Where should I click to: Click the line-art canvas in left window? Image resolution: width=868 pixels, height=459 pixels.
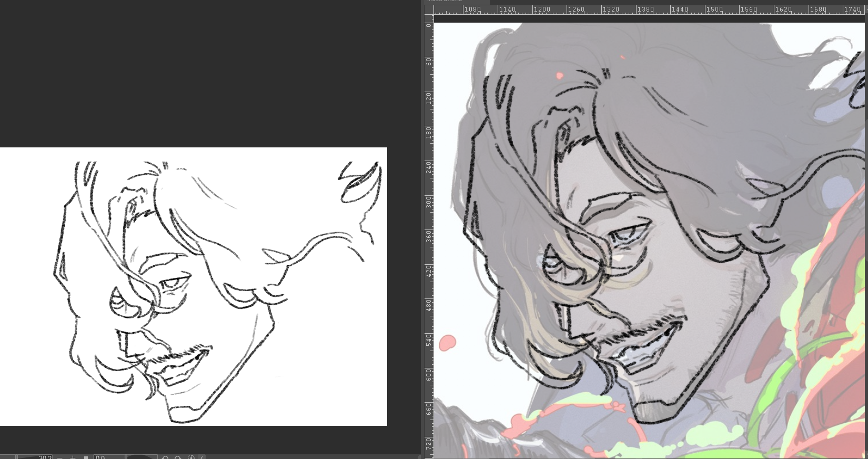pyautogui.click(x=193, y=286)
